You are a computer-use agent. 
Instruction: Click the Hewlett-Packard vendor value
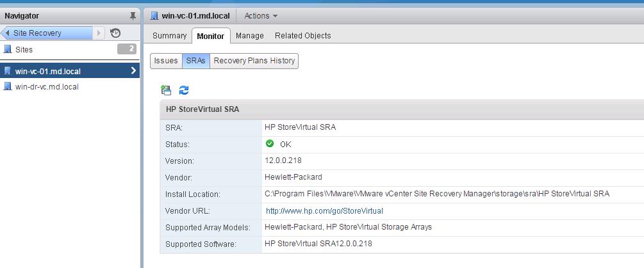[x=293, y=177]
